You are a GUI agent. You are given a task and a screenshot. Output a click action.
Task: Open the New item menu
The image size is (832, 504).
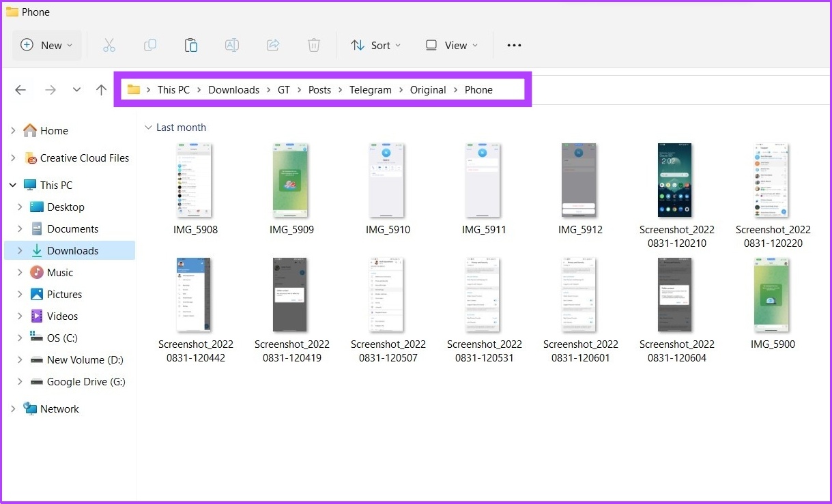tap(47, 45)
